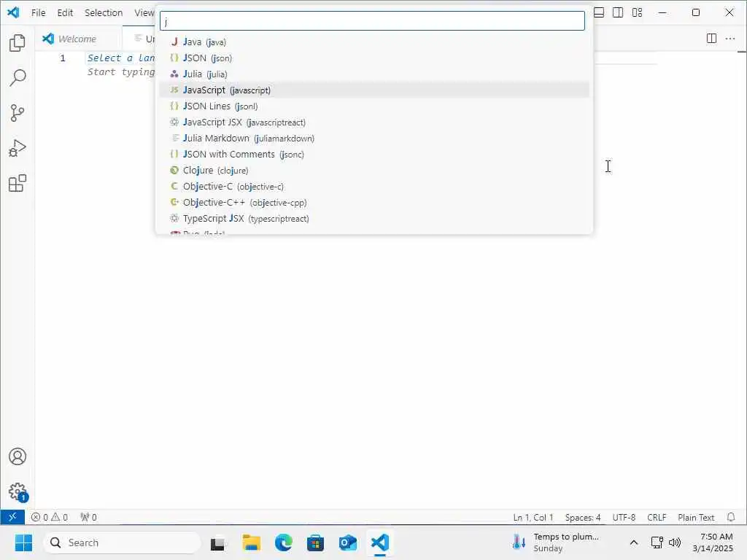Click the Select a language link in editor
Image resolution: width=747 pixels, height=560 pixels.
click(x=121, y=58)
